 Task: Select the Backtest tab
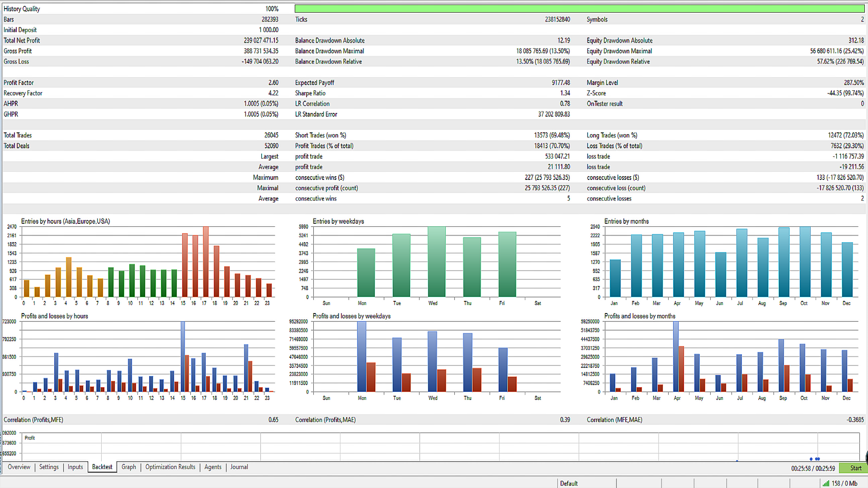point(102,467)
